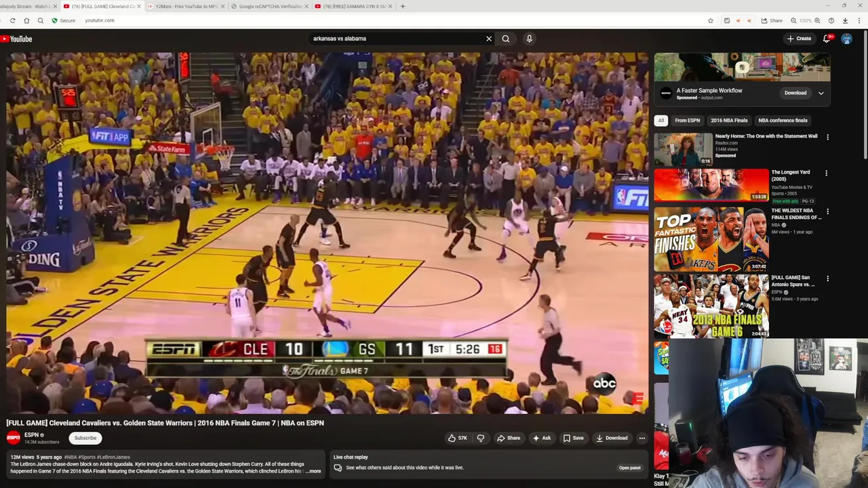The height and width of the screenshot is (488, 868).
Task: Select the From ESPN chip
Action: point(688,121)
